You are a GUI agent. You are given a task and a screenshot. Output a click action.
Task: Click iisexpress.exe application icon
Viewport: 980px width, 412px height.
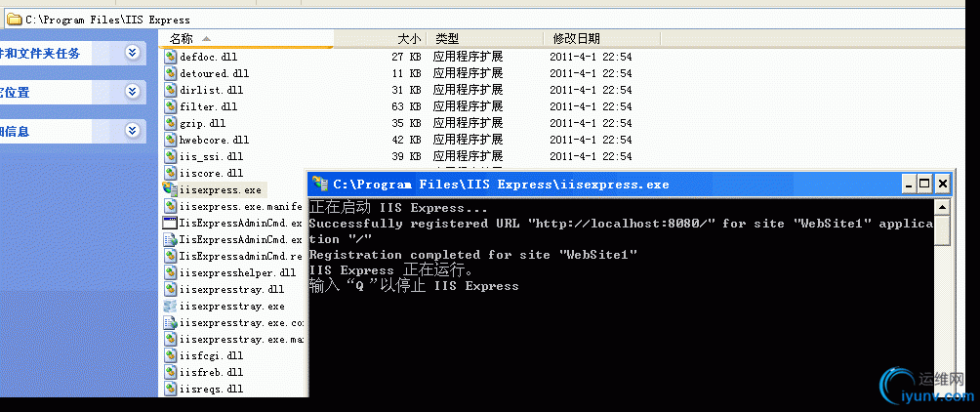click(170, 188)
